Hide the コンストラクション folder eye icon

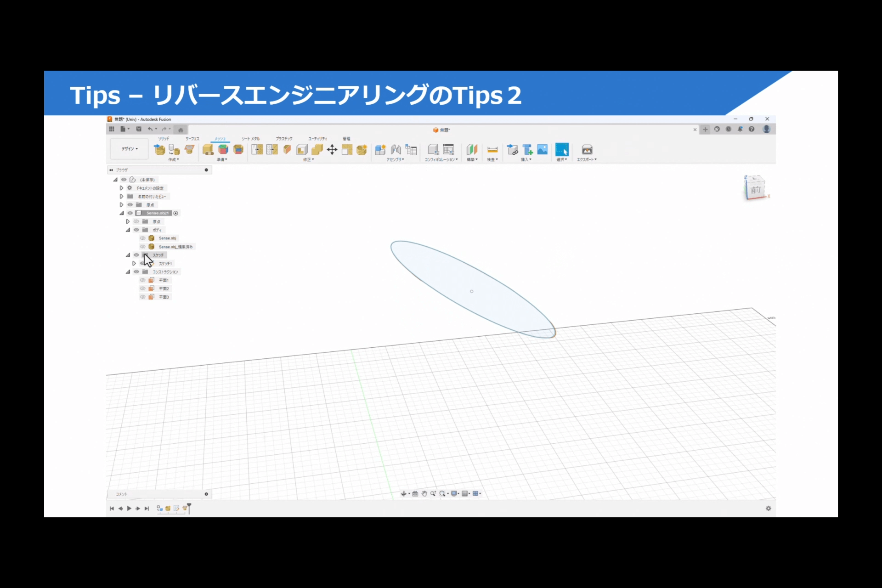tap(136, 271)
